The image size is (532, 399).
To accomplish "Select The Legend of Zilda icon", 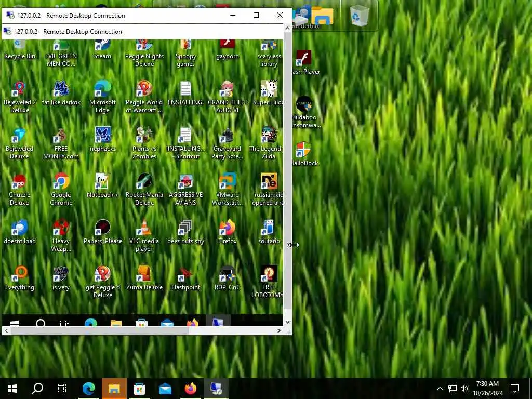I will pos(266,143).
